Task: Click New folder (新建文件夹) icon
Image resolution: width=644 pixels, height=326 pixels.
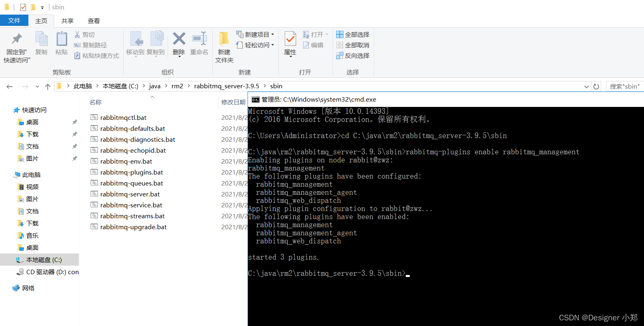Action: click(x=224, y=39)
